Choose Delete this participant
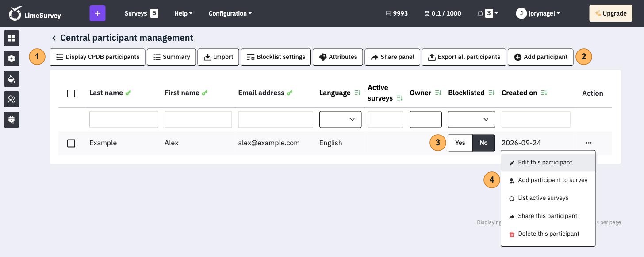This screenshot has height=257, width=644. (x=548, y=234)
